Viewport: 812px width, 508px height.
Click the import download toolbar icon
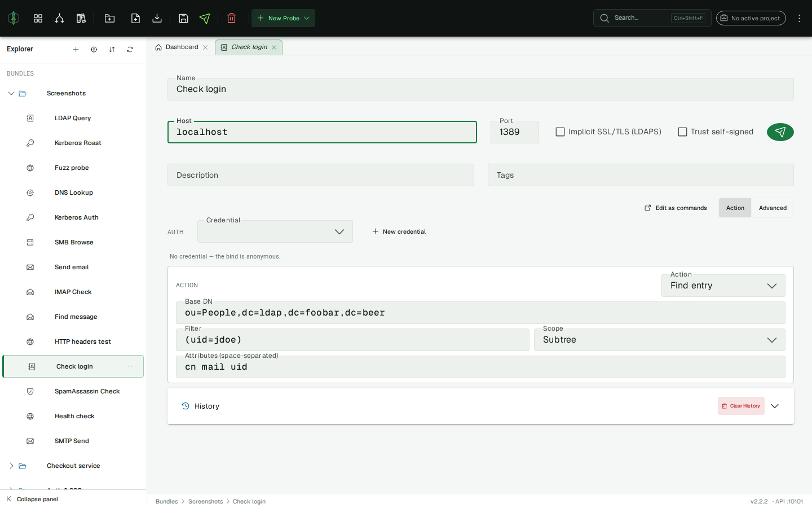157,18
